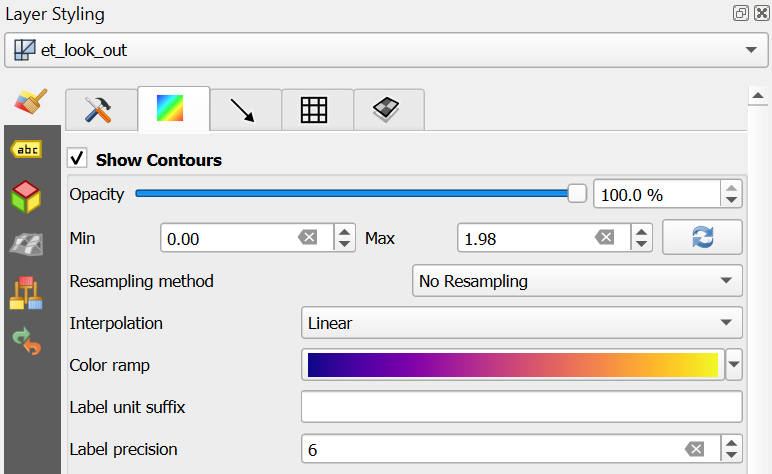Click the Opacity slider handle
The image size is (772, 474).
pyautogui.click(x=577, y=194)
